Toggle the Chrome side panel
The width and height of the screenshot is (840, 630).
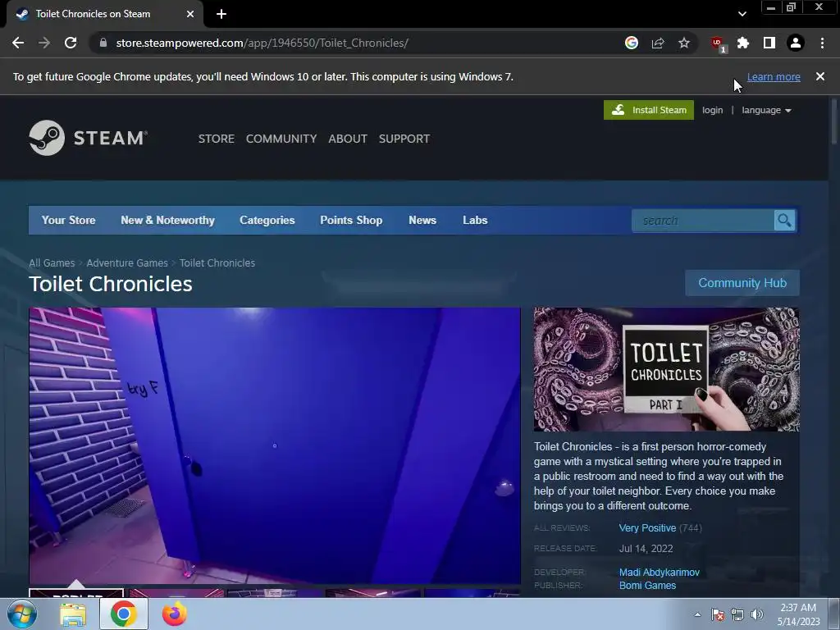(769, 43)
